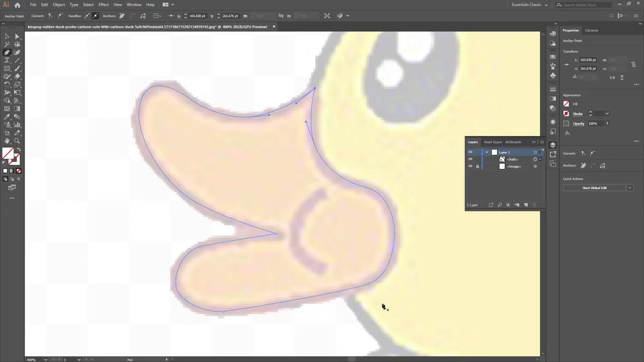The image size is (644, 362).
Task: Open the Layers panel flyout menu
Action: 541,142
